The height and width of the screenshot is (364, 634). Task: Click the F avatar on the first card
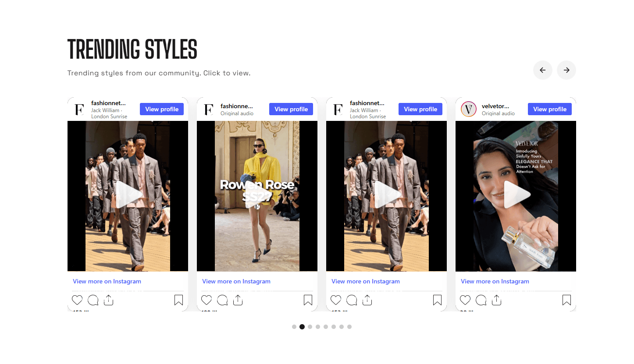pos(80,109)
